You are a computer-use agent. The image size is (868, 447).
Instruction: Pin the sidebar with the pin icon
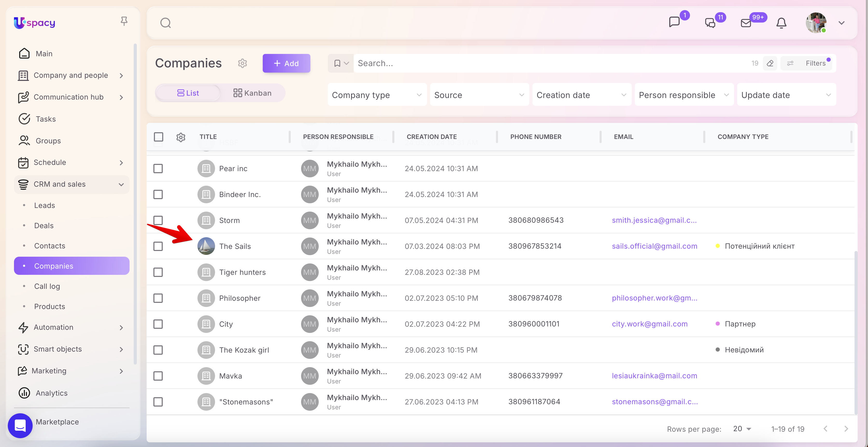124,21
